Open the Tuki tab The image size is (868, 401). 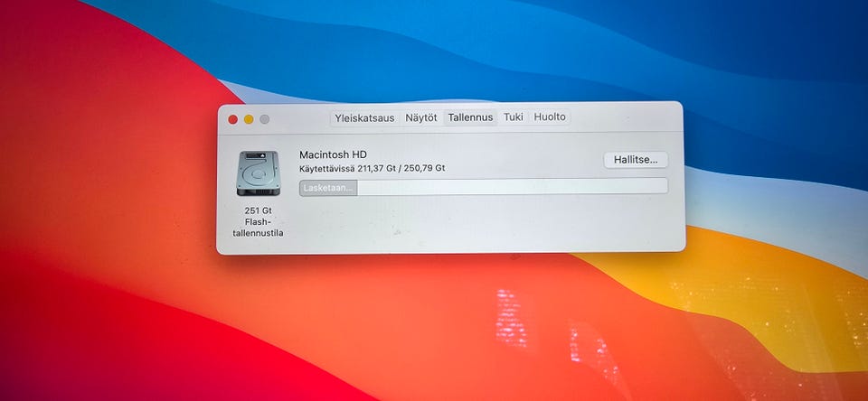514,117
